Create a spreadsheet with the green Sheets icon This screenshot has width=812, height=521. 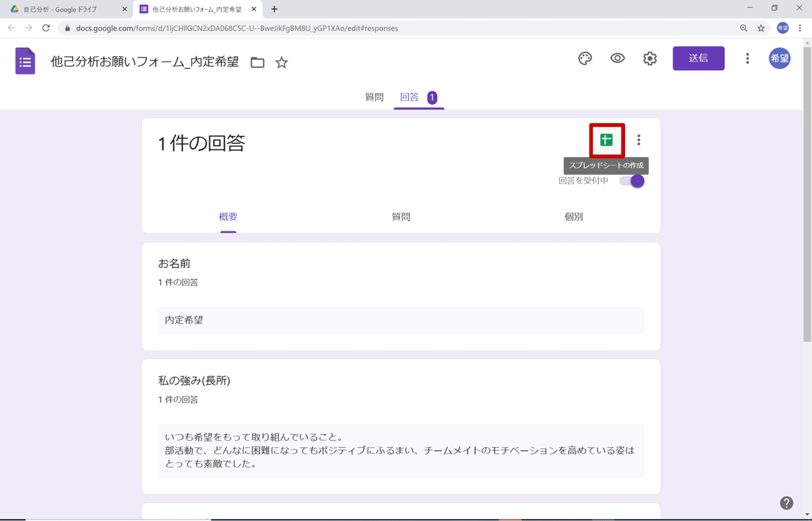(606, 140)
